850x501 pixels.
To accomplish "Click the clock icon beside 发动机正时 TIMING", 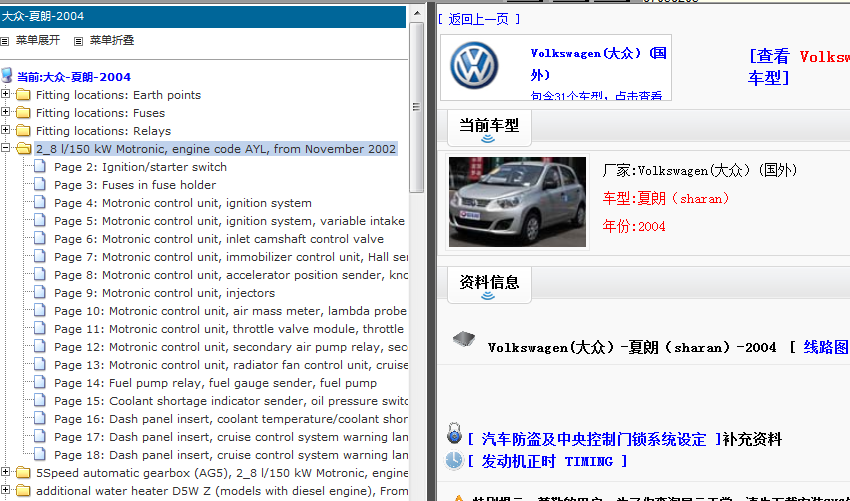I will point(454,460).
